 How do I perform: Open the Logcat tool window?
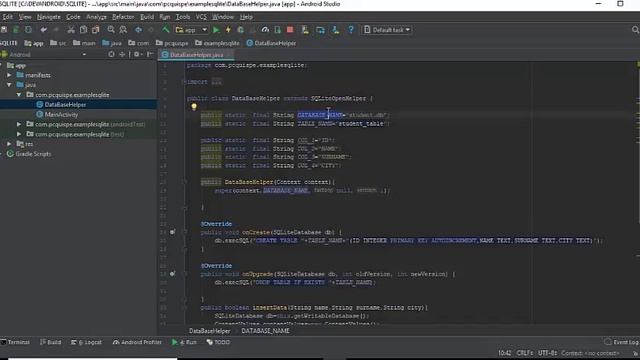tap(86, 342)
